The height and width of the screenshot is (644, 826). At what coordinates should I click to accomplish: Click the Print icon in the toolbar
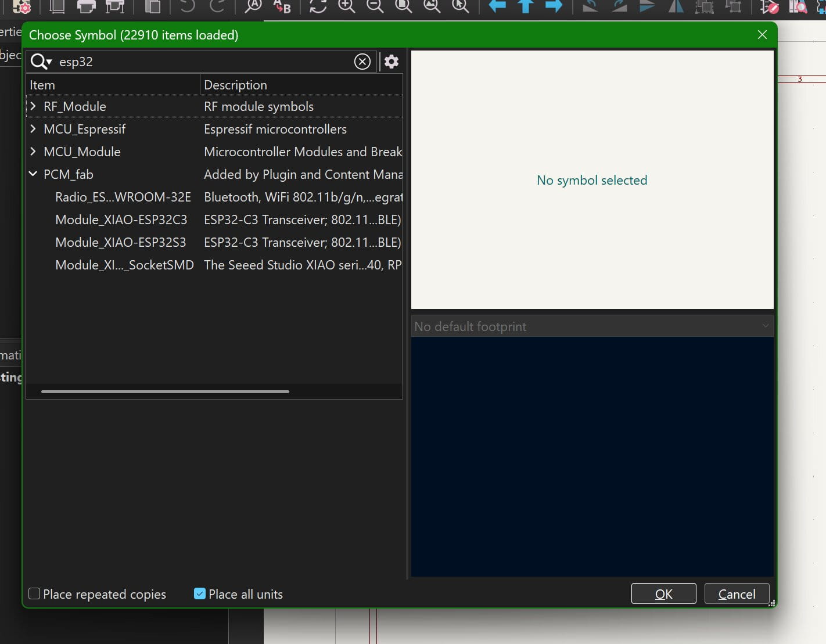tap(86, 6)
